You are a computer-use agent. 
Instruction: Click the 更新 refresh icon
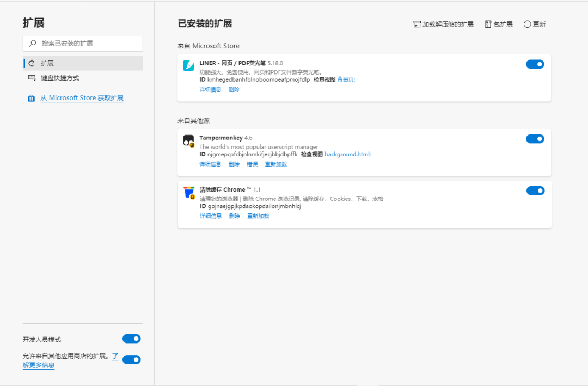(527, 24)
